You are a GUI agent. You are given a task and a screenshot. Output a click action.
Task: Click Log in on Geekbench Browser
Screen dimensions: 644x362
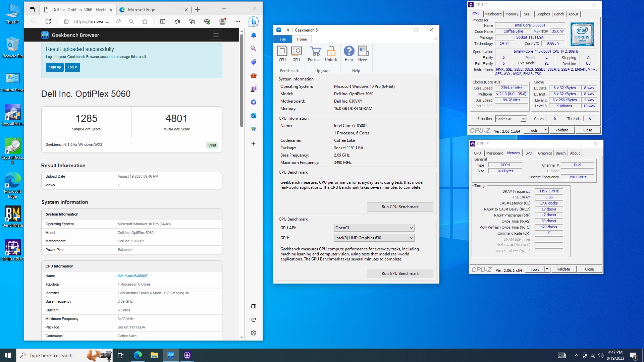click(72, 67)
